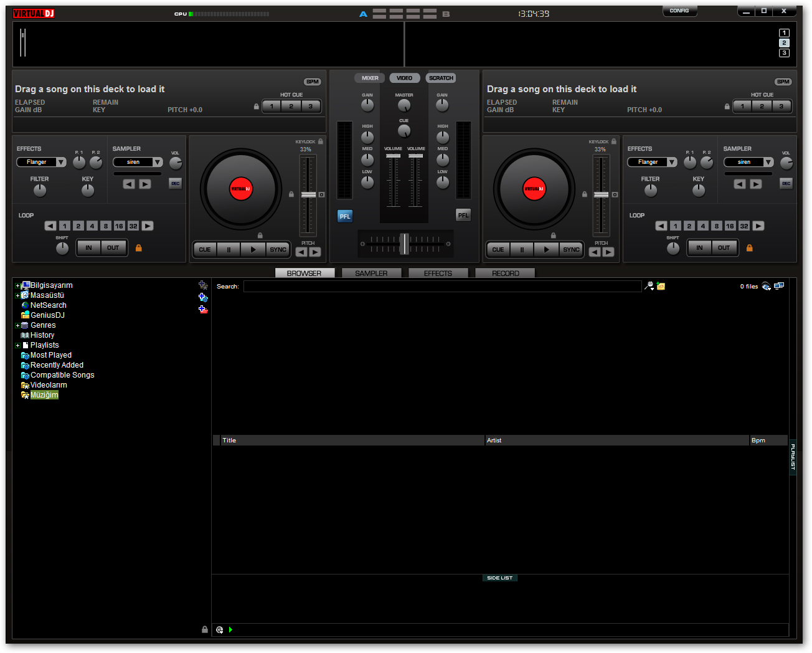Image resolution: width=812 pixels, height=653 pixels.
Task: Toggle the browser folder lock icon
Action: (205, 629)
